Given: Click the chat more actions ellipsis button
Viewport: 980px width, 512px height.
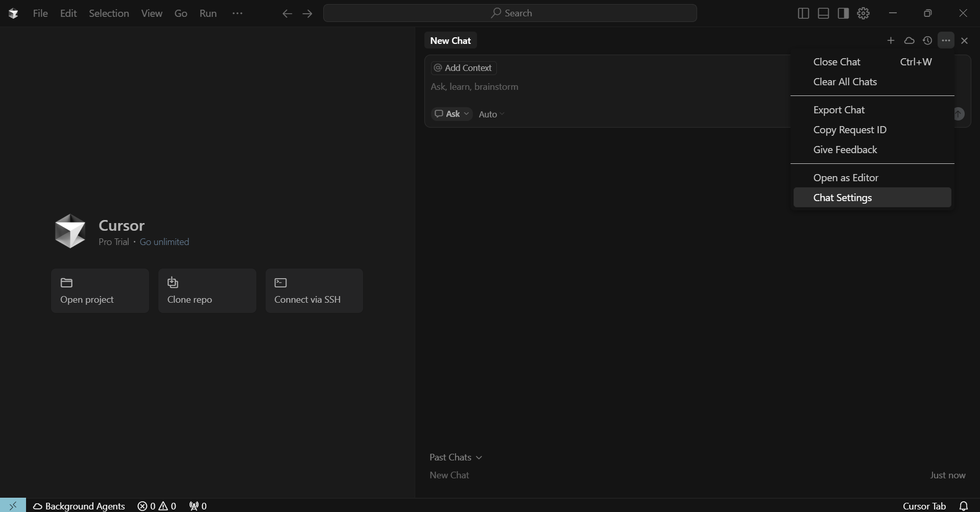Looking at the screenshot, I should 946,40.
